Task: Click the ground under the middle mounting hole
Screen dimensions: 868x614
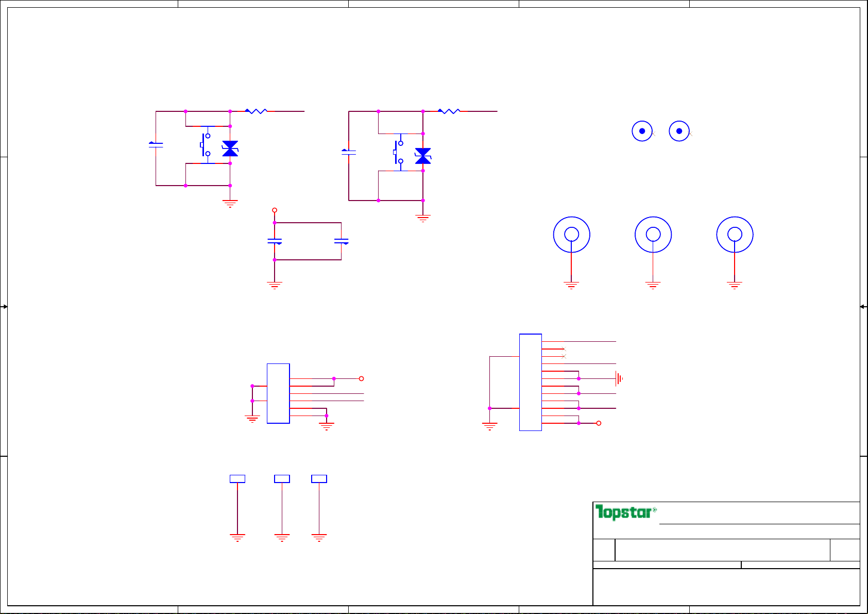Action: click(653, 286)
